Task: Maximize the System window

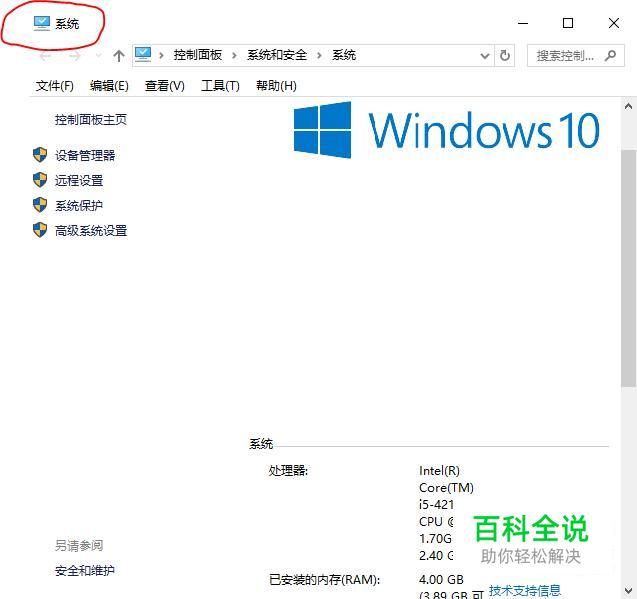Action: [x=568, y=23]
